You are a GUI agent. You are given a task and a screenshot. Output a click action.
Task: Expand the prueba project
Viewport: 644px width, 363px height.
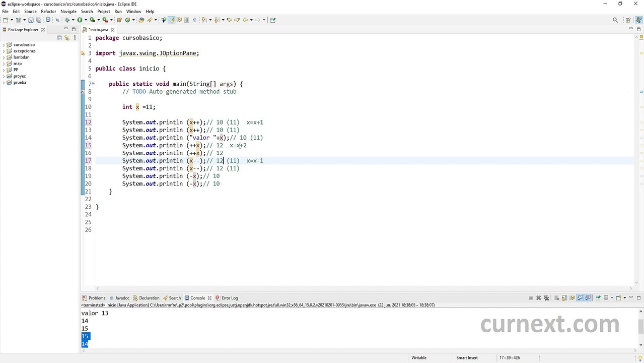tap(4, 83)
